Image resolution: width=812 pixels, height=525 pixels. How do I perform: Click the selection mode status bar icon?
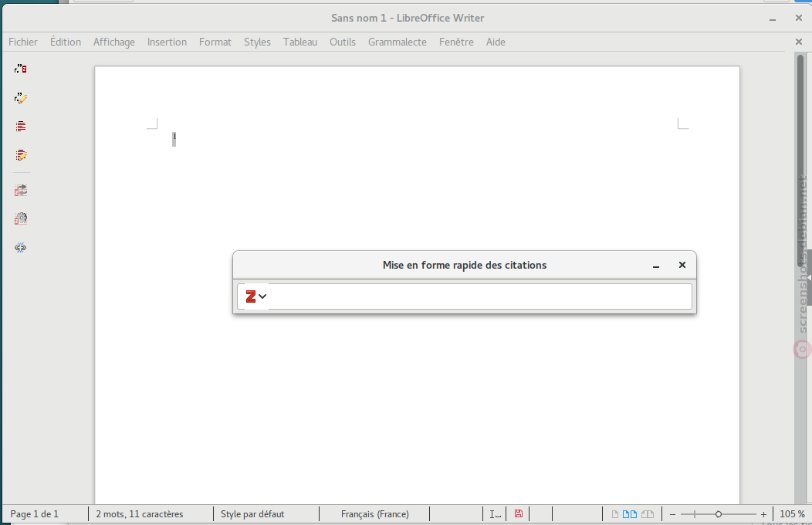click(x=495, y=514)
